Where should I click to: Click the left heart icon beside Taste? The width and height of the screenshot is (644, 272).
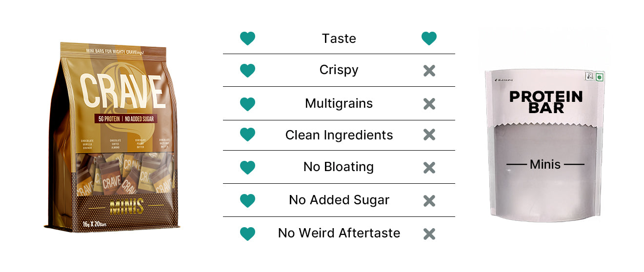tap(248, 39)
